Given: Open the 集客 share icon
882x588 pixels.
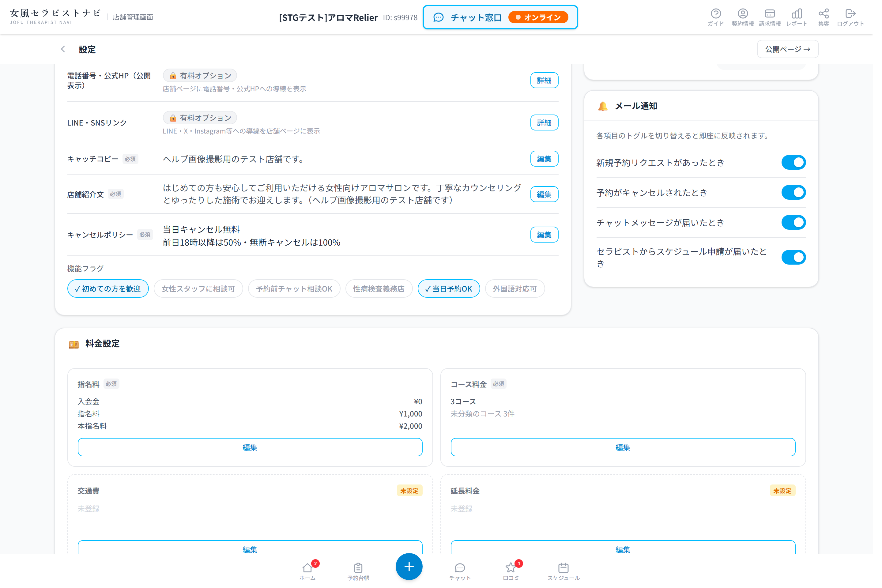Looking at the screenshot, I should click(x=832, y=17).
